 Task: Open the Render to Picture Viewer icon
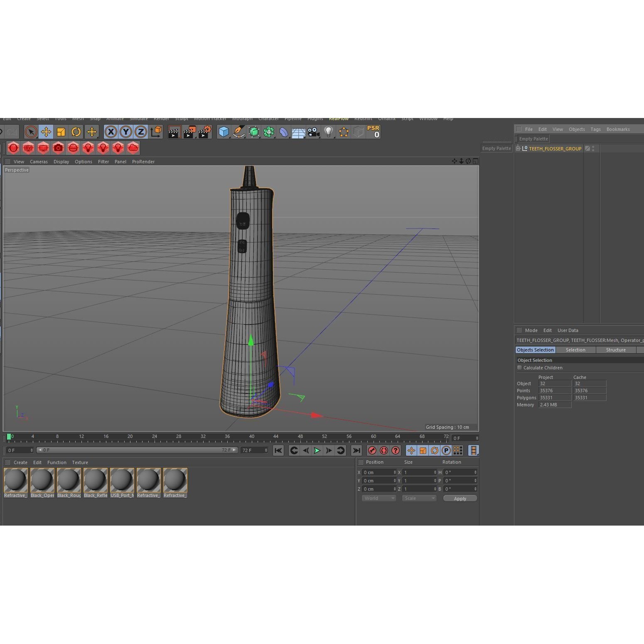(x=189, y=132)
